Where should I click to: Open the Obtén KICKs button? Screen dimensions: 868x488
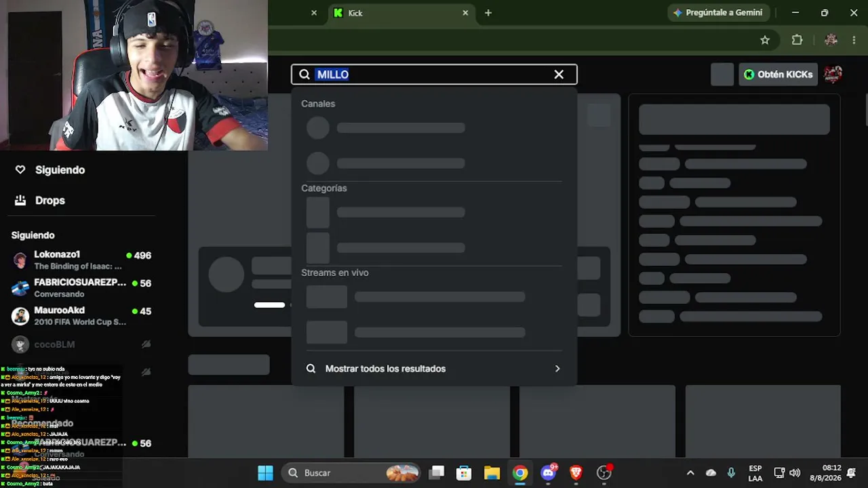pos(778,75)
